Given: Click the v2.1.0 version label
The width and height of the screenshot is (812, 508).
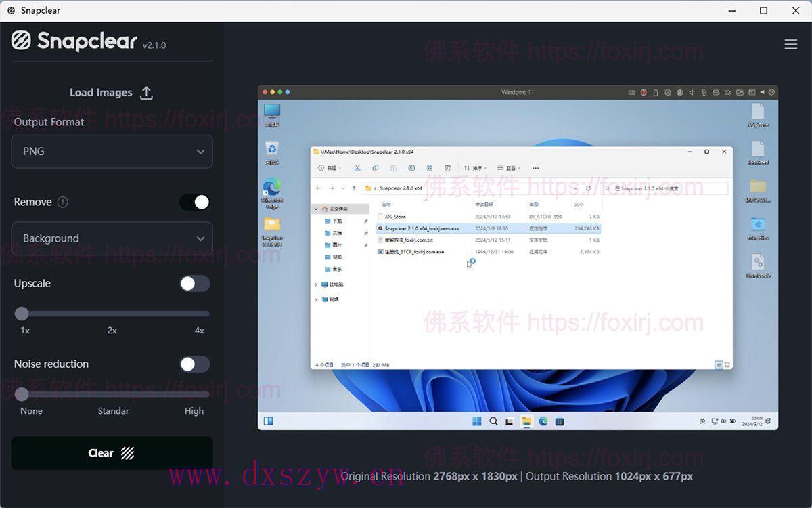Looking at the screenshot, I should (x=154, y=45).
